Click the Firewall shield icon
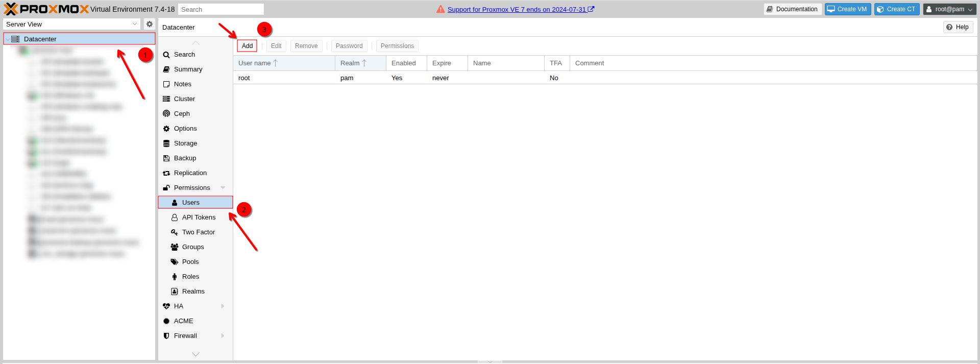This screenshot has width=980, height=364. tap(166, 336)
